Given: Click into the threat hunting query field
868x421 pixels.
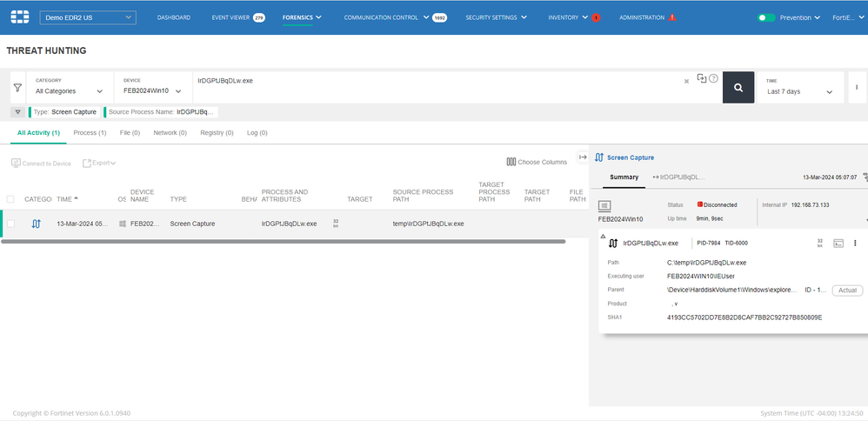Looking at the screenshot, I should point(437,87).
